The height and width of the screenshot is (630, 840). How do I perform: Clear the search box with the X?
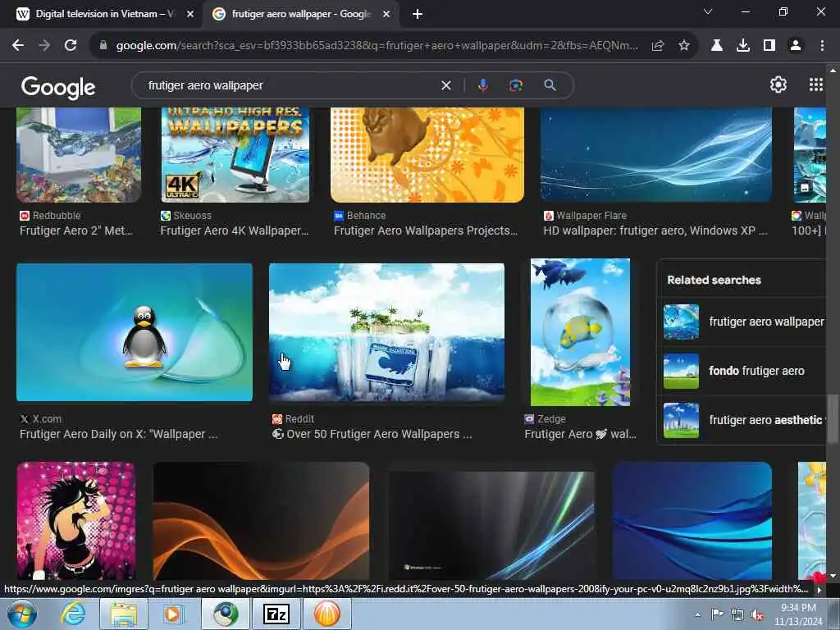[x=445, y=85]
